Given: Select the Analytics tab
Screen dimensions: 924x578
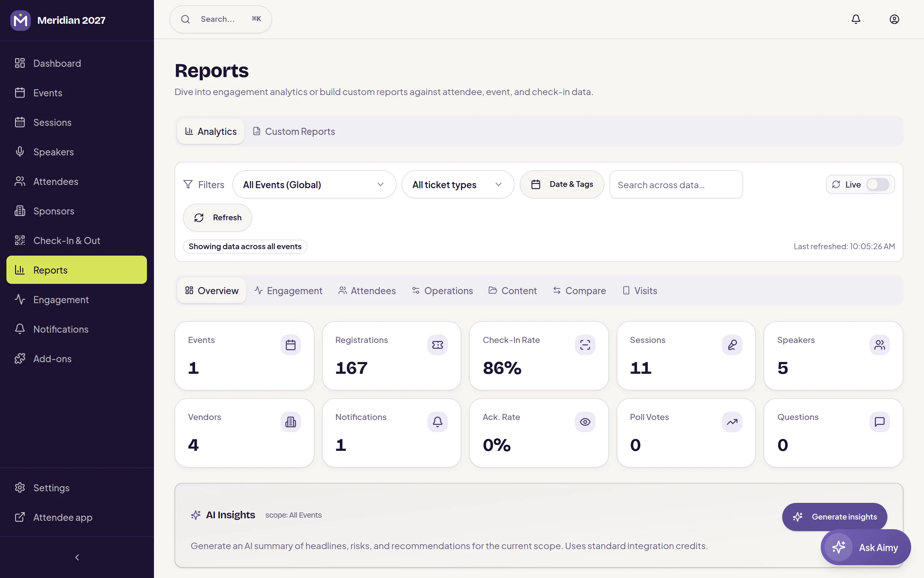Looking at the screenshot, I should [x=211, y=132].
